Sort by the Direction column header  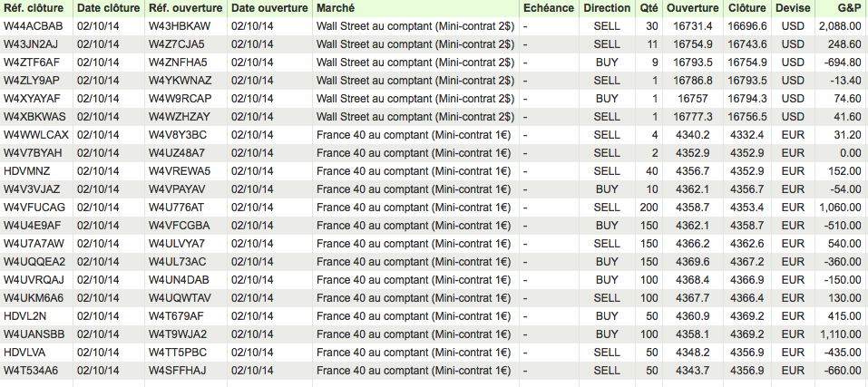[607, 8]
